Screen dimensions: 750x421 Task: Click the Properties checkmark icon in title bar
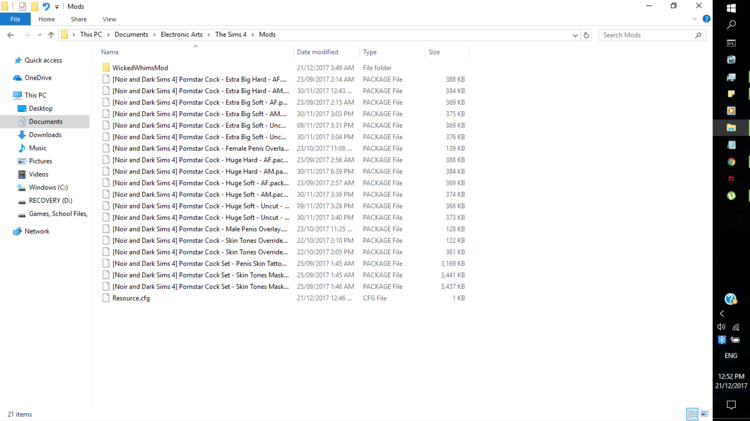tap(22, 6)
